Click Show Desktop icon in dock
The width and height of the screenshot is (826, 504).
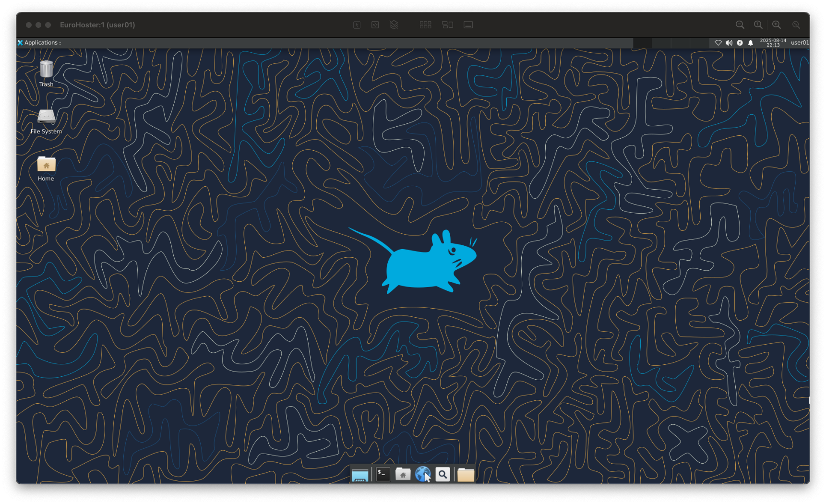(360, 475)
